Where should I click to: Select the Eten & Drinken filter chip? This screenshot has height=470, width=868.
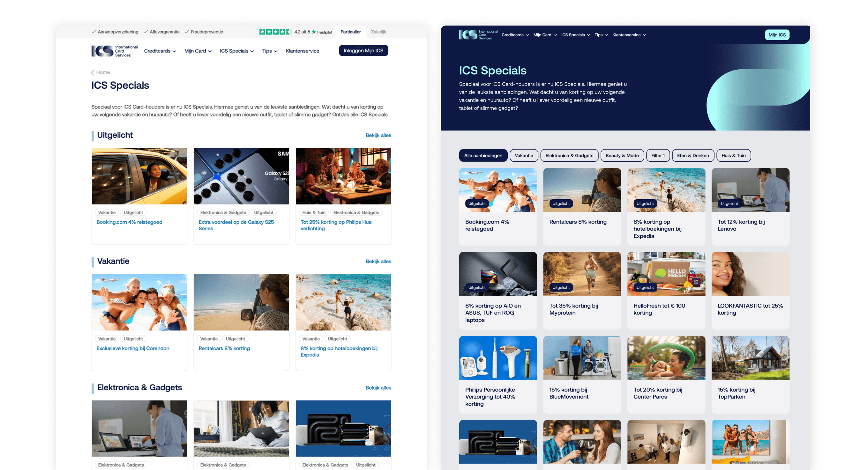(x=692, y=155)
